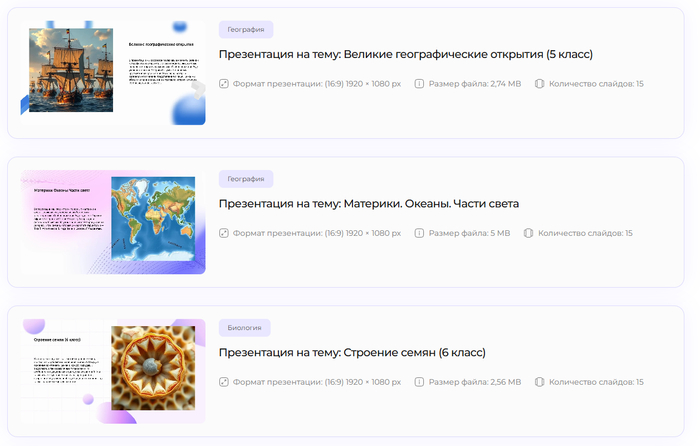Image resolution: width=700 pixels, height=446 pixels.
Task: Open Строение семян (6 класс) title
Action: click(352, 353)
